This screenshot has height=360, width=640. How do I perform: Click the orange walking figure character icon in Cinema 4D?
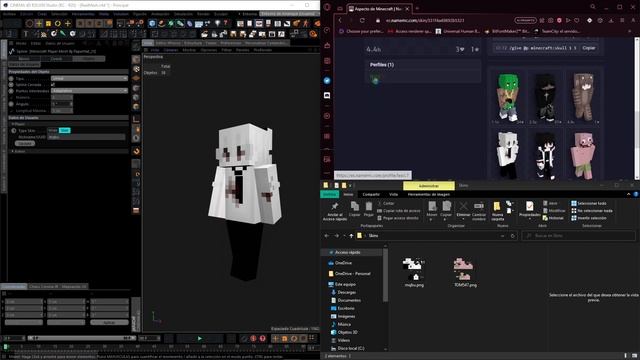click(x=306, y=24)
